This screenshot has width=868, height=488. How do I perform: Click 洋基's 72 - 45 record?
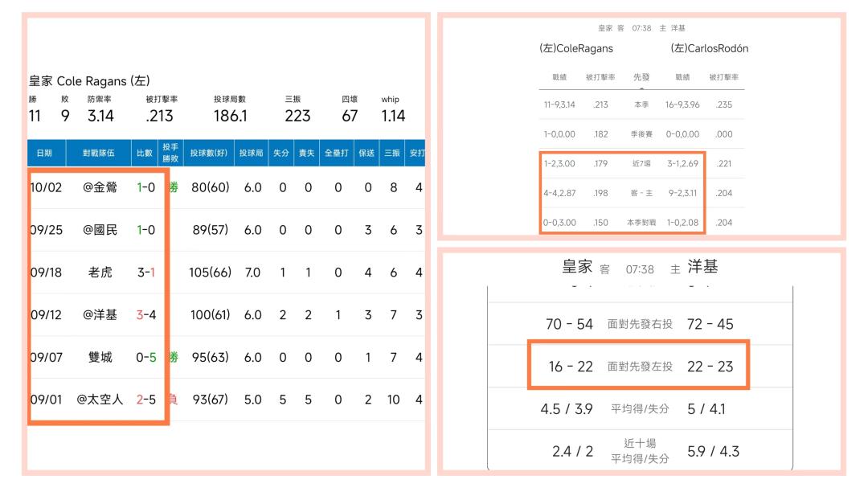710,324
